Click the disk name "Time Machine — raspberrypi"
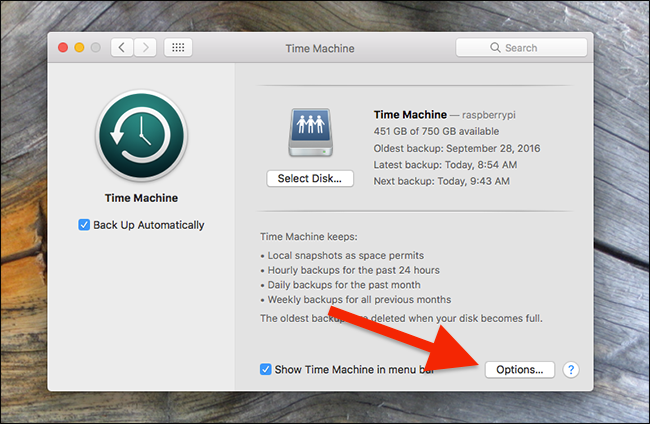Screen dimensions: 650x424 tap(444, 115)
